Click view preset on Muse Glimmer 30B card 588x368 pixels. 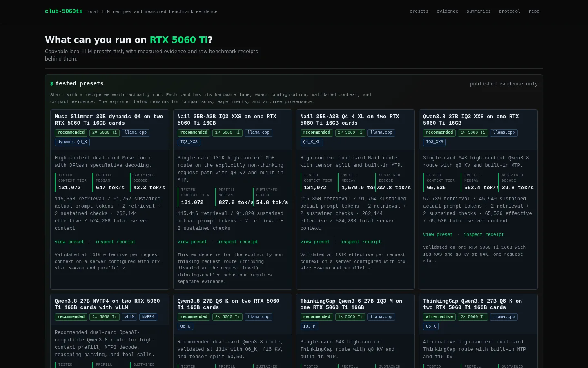[x=69, y=242]
